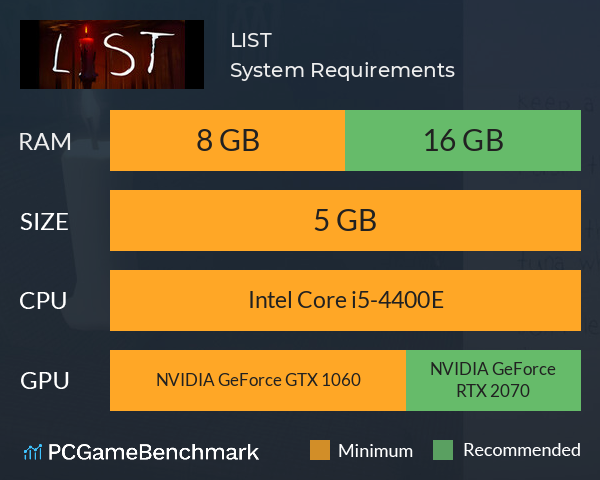Select the NVIDIA GeForce GTX 1060 bar
The image size is (600, 480).
tap(258, 380)
